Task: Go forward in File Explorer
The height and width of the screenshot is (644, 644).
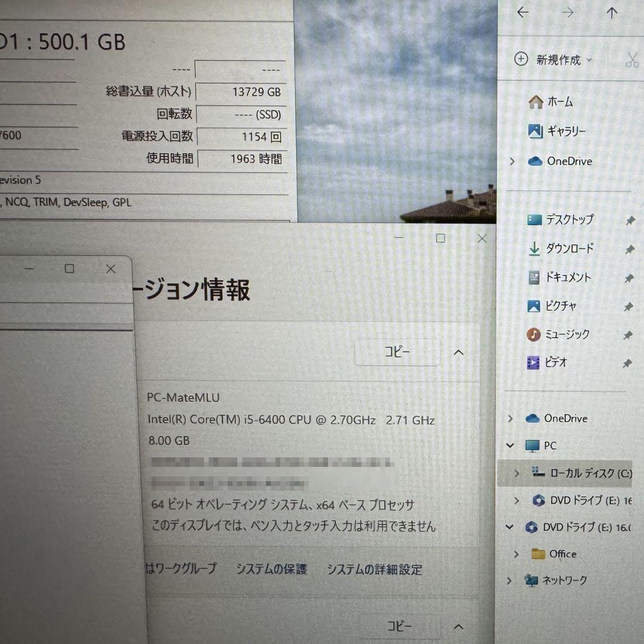Action: [567, 13]
